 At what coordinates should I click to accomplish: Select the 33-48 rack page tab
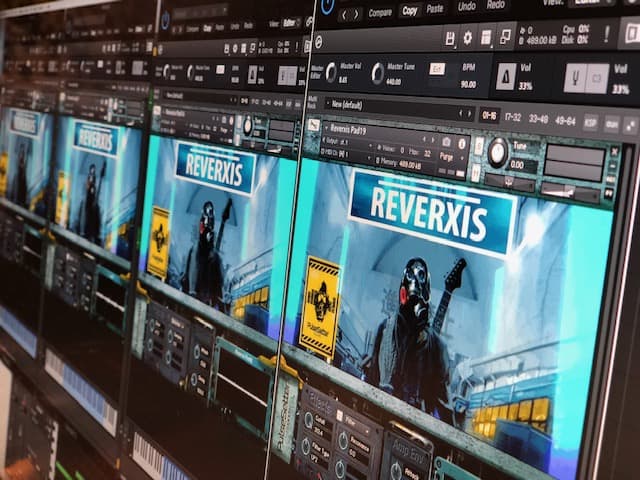click(x=538, y=119)
